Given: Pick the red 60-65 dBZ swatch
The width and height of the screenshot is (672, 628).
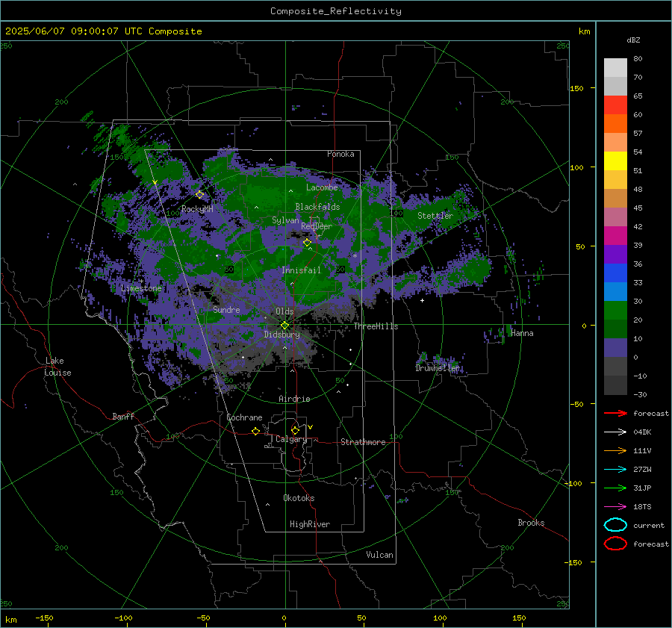Looking at the screenshot, I should coord(615,105).
